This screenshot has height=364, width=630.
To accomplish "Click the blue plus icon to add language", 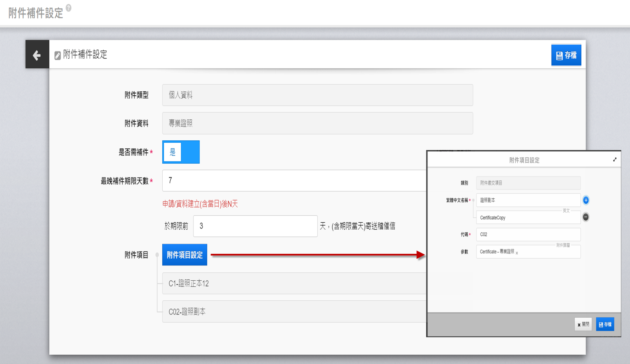I will 586,200.
